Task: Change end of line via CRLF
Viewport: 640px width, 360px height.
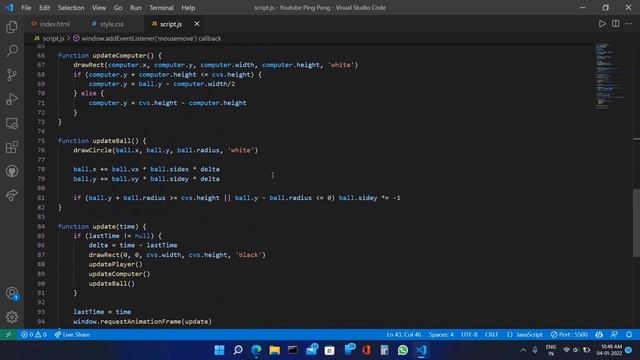Action: [x=491, y=334]
